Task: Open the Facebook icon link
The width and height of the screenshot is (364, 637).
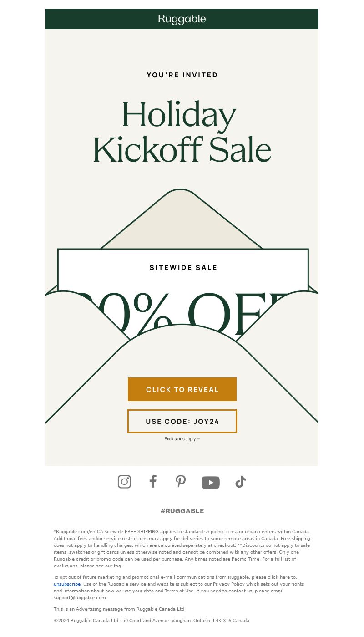Action: click(x=153, y=482)
